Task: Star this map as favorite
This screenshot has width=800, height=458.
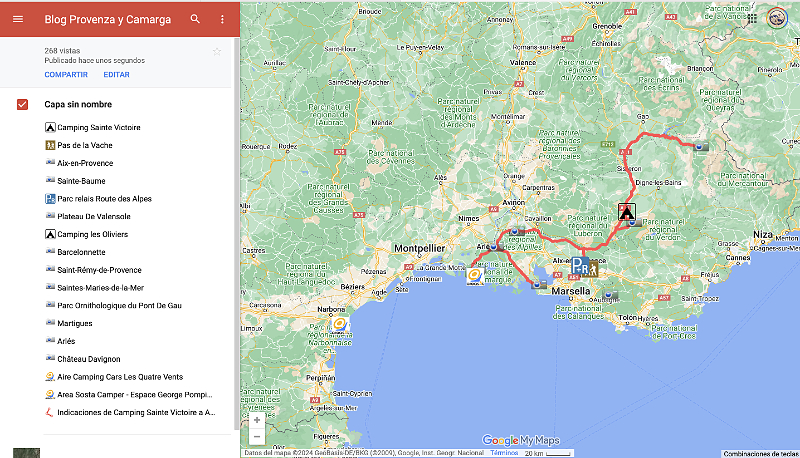Action: tap(217, 52)
